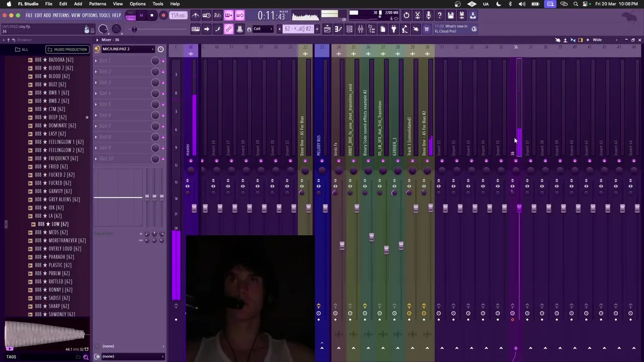Toggle Slot 10 effect enable LED
Image resolution: width=644 pixels, height=362 pixels.
pyautogui.click(x=163, y=158)
